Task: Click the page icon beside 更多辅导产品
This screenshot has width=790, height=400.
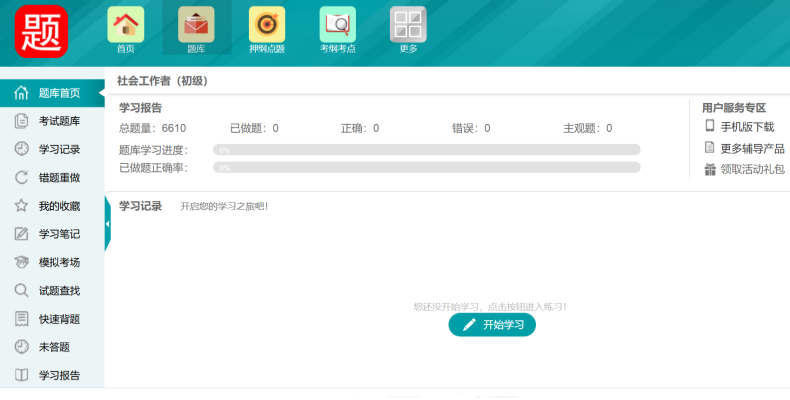Action: pyautogui.click(x=710, y=148)
